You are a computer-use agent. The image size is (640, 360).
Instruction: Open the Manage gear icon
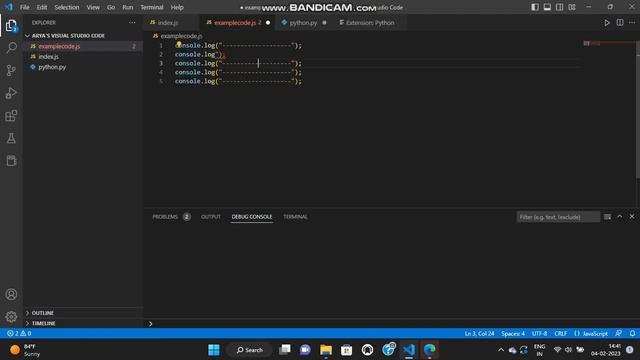click(11, 316)
